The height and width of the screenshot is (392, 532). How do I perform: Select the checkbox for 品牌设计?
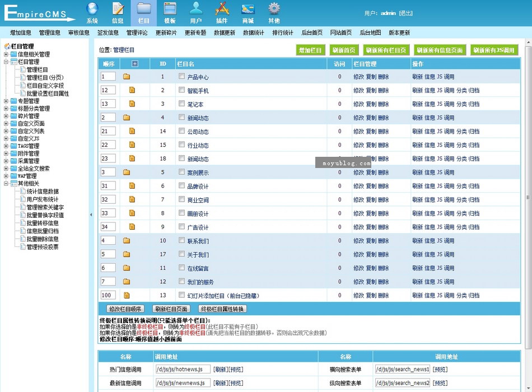click(x=182, y=185)
